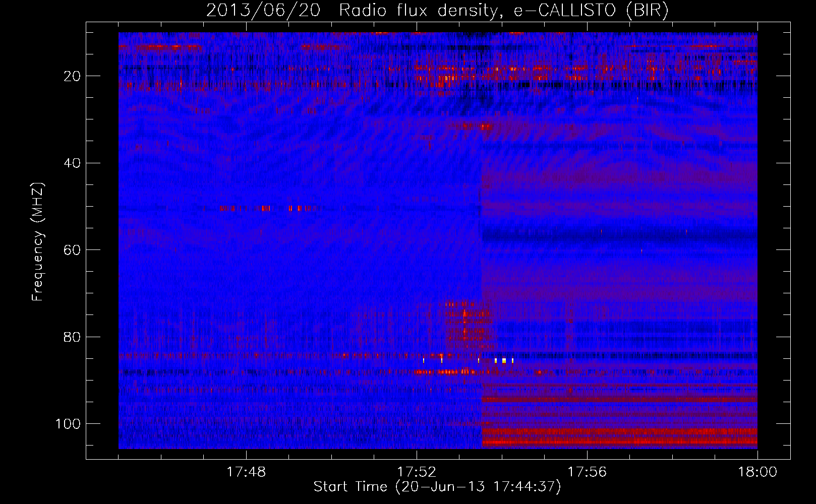Screen dimensions: 816x504
Task: Click the 20 frequency tick label
Action: tap(73, 76)
